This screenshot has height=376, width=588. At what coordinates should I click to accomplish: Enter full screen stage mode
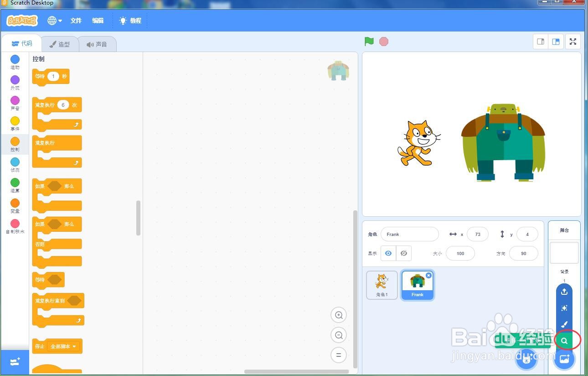pyautogui.click(x=573, y=42)
